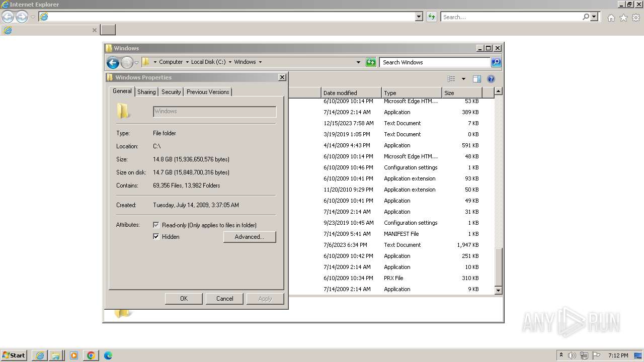
Task: Close the Windows Properties dialog
Action: 282,77
